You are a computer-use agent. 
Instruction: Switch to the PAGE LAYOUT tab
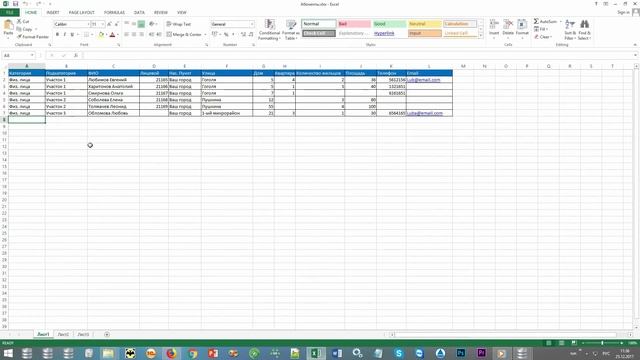click(x=82, y=13)
